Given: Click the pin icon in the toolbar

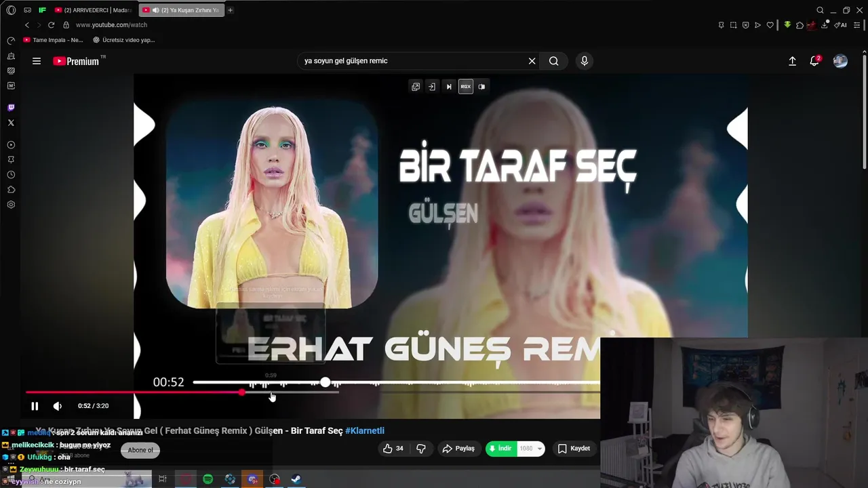Looking at the screenshot, I should pos(721,25).
